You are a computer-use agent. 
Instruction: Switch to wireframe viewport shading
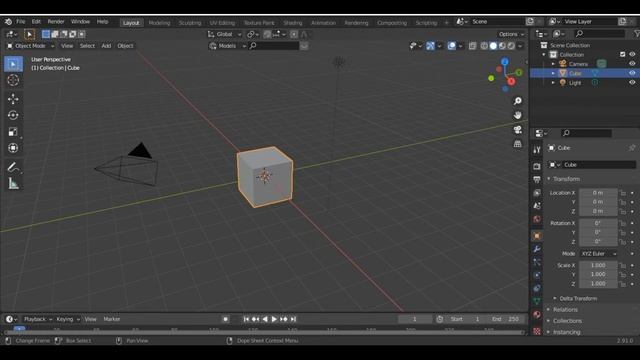(484, 46)
